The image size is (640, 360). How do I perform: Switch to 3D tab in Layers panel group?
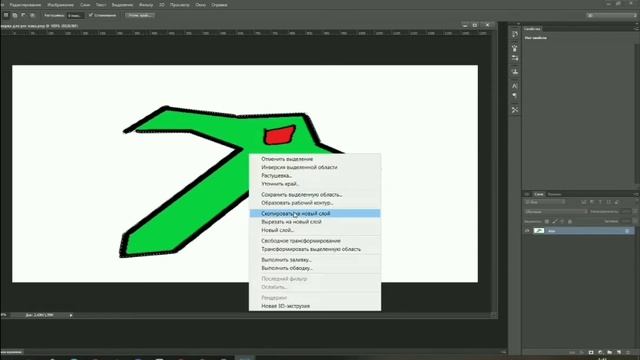coord(527,194)
